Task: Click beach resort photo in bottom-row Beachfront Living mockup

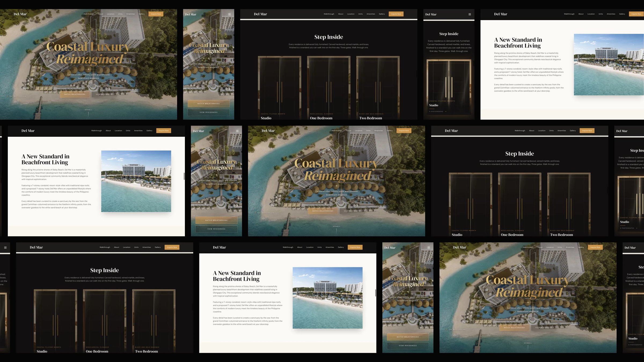Action: coord(327,298)
